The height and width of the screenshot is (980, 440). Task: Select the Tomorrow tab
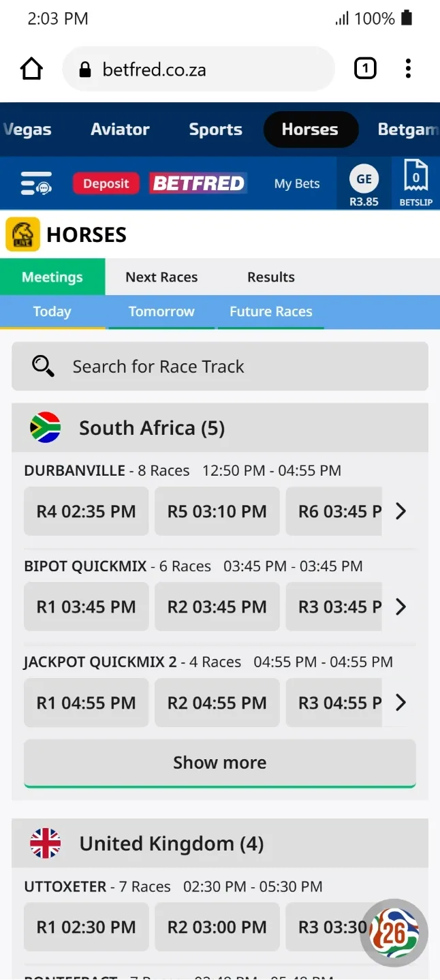point(161,311)
